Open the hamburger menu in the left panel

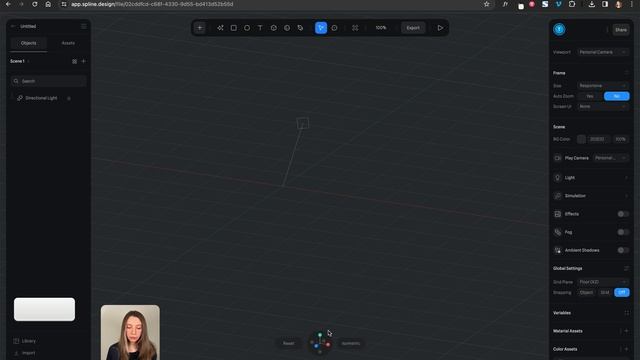[x=84, y=26]
